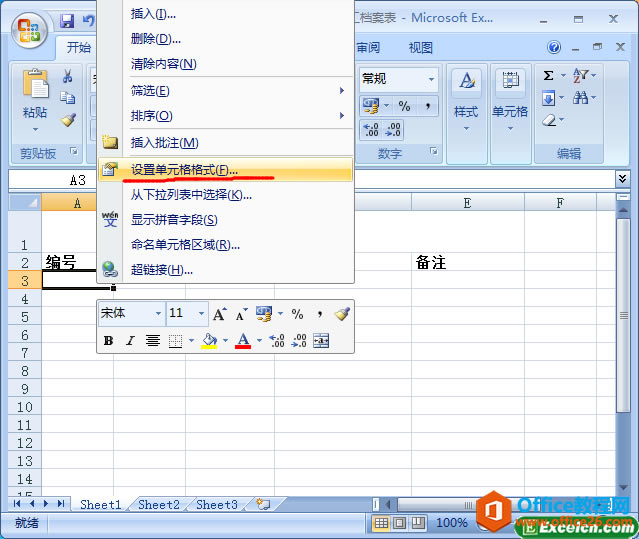Open mini toolbar font size dropdown 11
The width and height of the screenshot is (639, 539).
click(201, 314)
